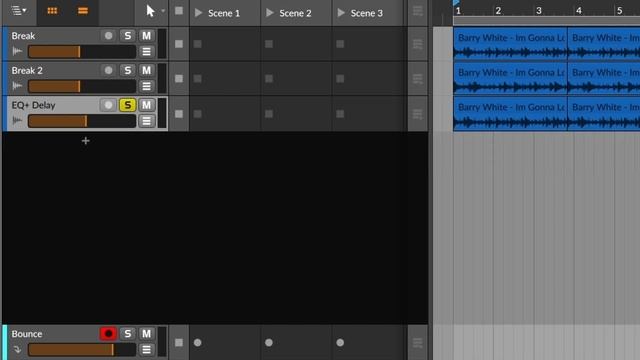The width and height of the screenshot is (640, 360).
Task: Select the Scene 2 label
Action: (x=295, y=13)
